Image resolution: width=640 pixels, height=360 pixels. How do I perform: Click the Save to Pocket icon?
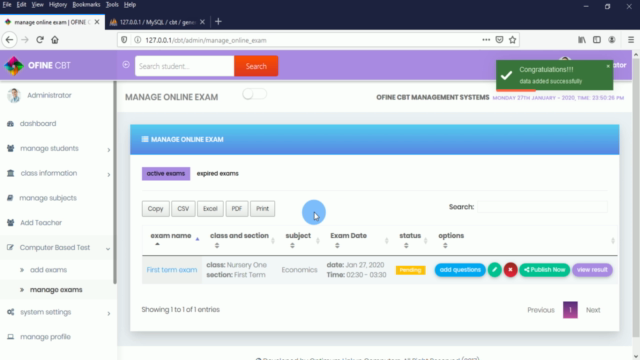(499, 40)
